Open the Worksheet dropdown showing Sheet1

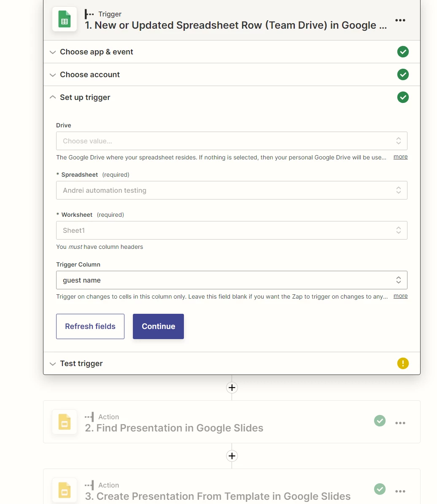[x=232, y=230]
